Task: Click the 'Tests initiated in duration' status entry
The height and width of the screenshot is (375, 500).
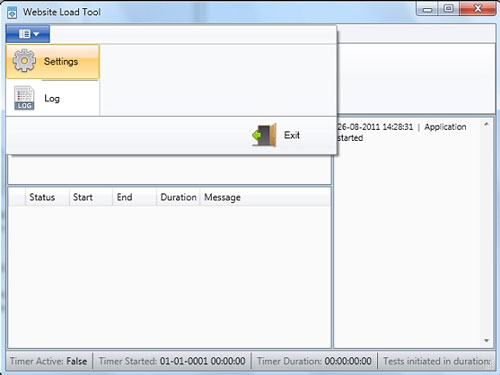Action: coord(437,361)
